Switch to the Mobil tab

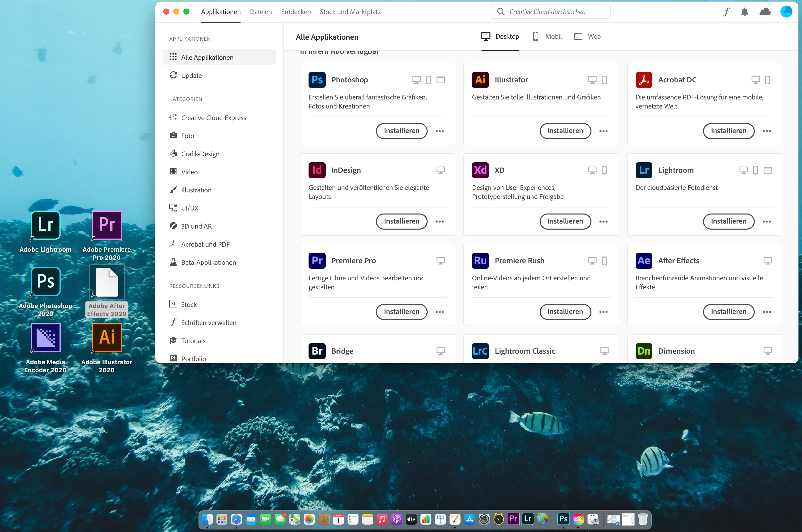[x=547, y=36]
